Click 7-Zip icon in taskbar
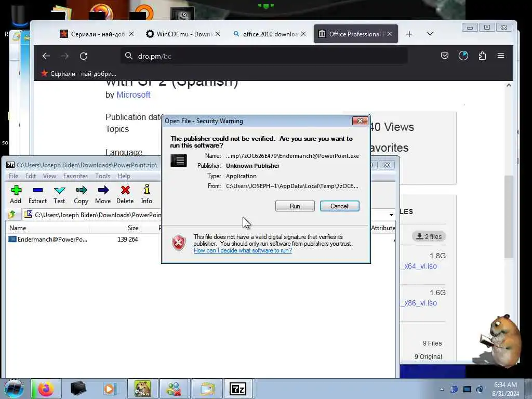 pyautogui.click(x=238, y=389)
